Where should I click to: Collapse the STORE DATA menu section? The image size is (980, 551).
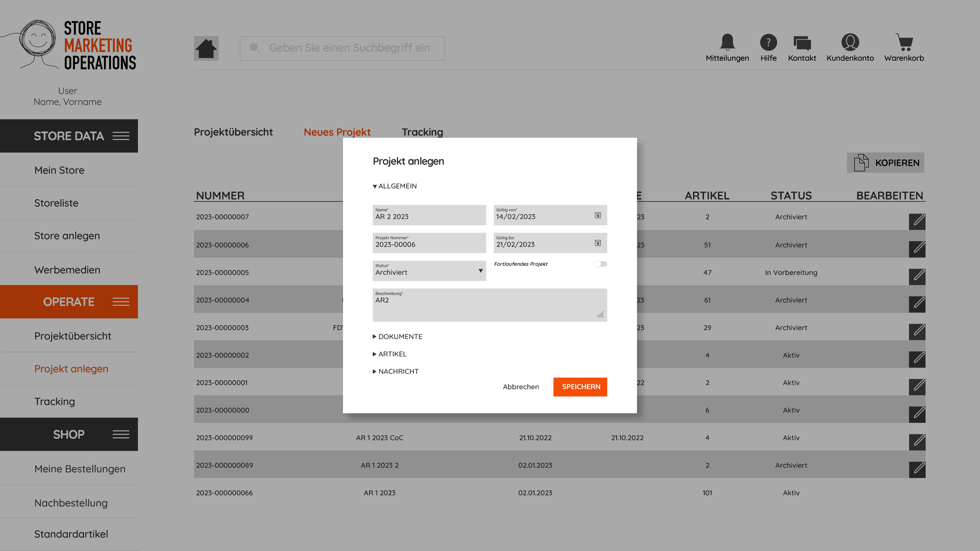coord(69,136)
